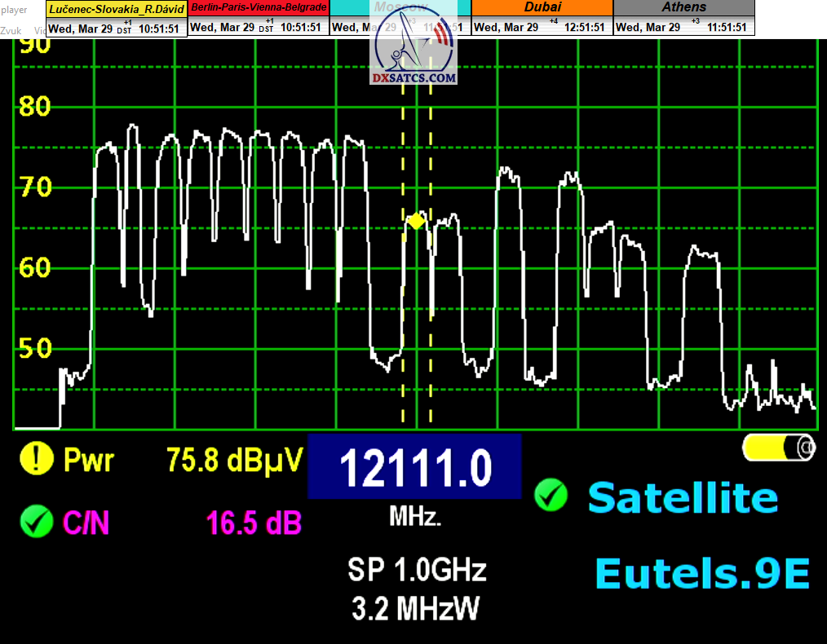827x644 pixels.
Task: Select the Lučenec-Slovakia_R.Dávid clock tab
Action: pyautogui.click(x=117, y=7)
